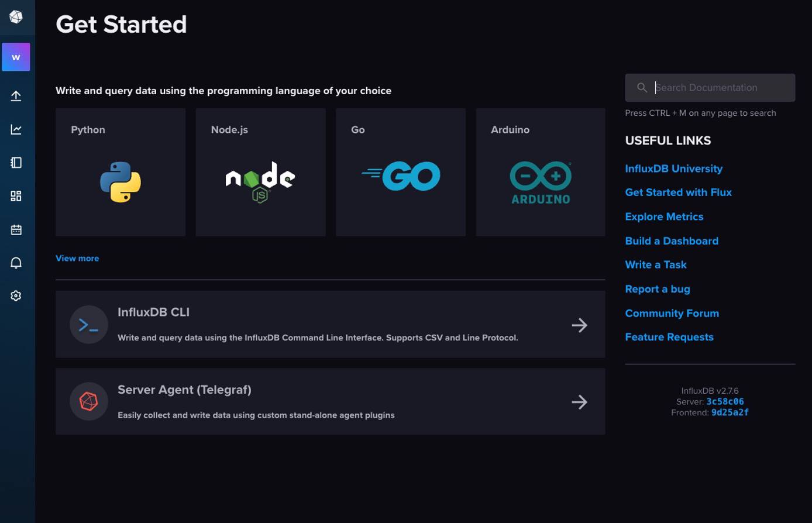The height and width of the screenshot is (523, 812).
Task: Open the Alerts bell icon
Action: 16,263
